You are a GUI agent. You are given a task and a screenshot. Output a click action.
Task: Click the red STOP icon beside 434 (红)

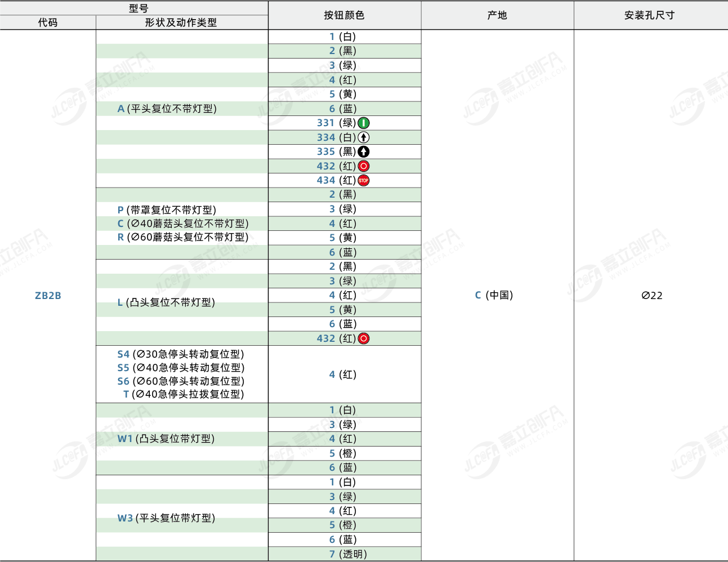pyautogui.click(x=364, y=180)
